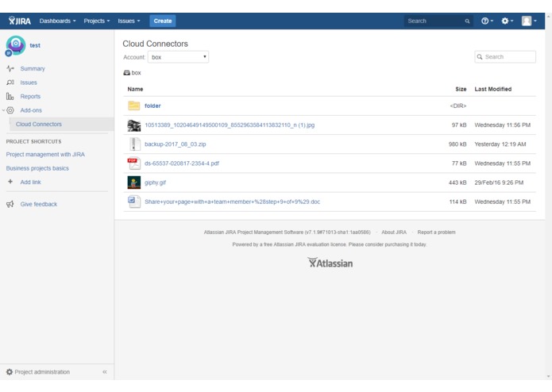Click the Add link shortcut

31,182
